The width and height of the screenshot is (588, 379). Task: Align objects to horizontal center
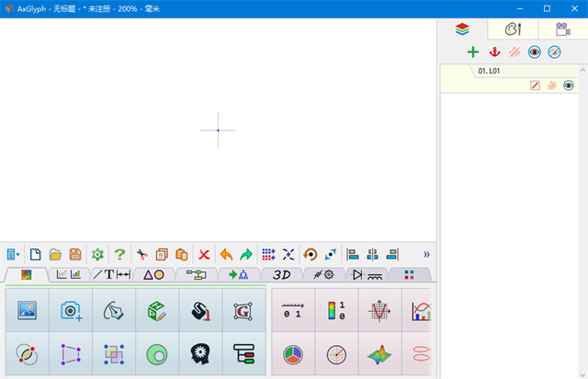[x=372, y=254]
